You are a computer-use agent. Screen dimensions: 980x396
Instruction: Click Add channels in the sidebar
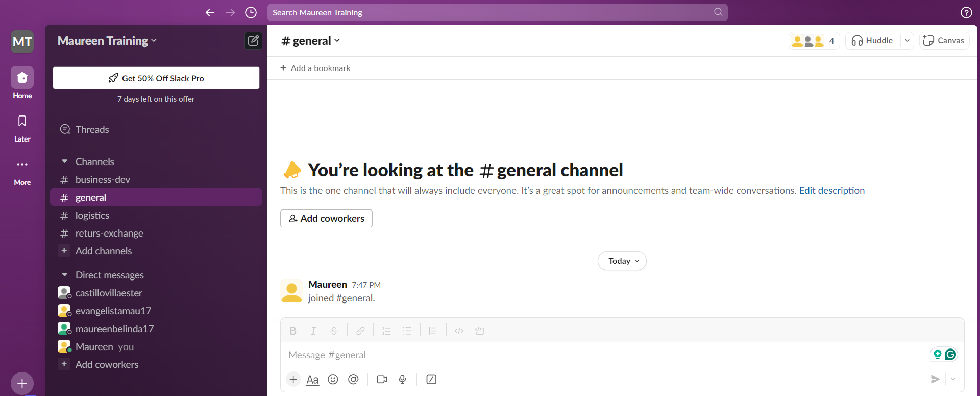[156, 251]
